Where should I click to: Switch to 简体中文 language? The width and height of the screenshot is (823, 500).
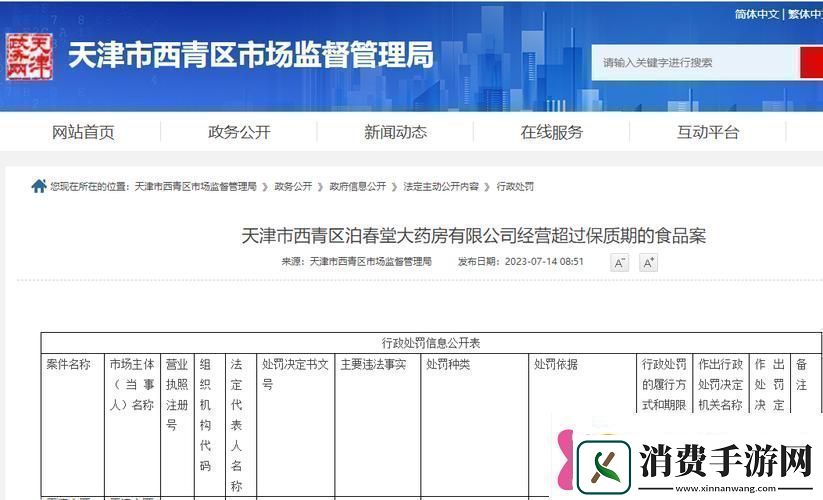pos(756,14)
